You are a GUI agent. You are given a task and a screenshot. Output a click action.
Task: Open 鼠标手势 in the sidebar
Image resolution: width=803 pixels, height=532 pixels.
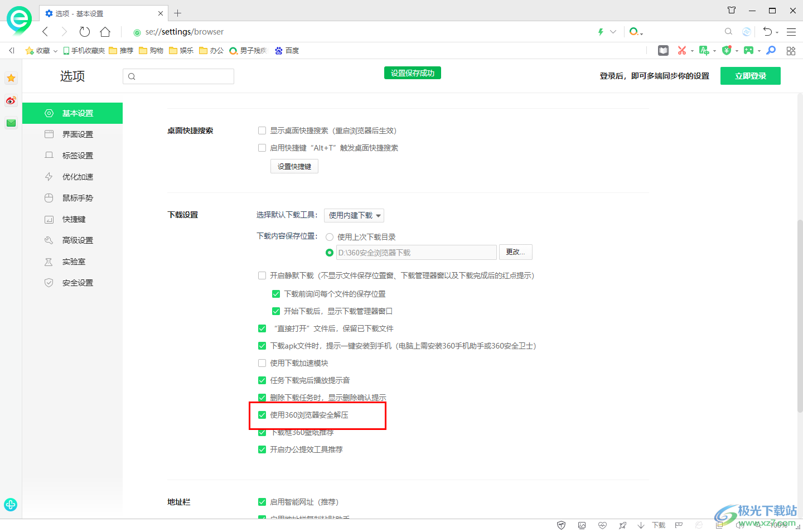[72, 198]
